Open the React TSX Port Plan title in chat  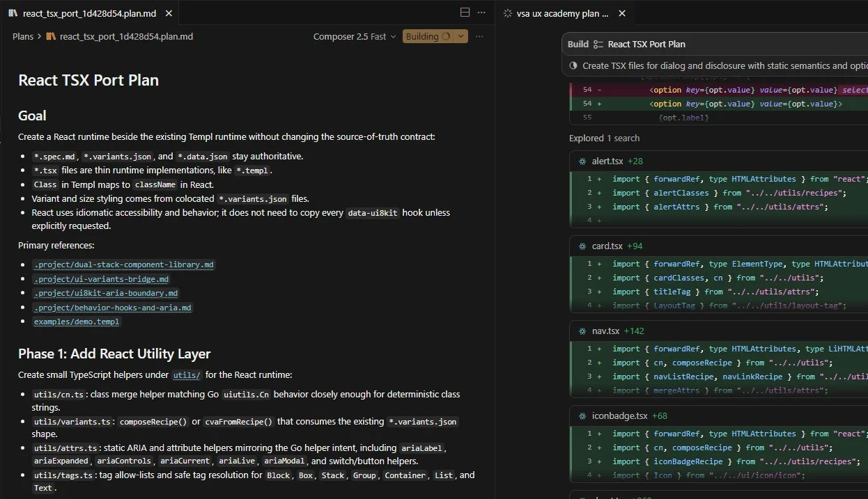(x=646, y=44)
